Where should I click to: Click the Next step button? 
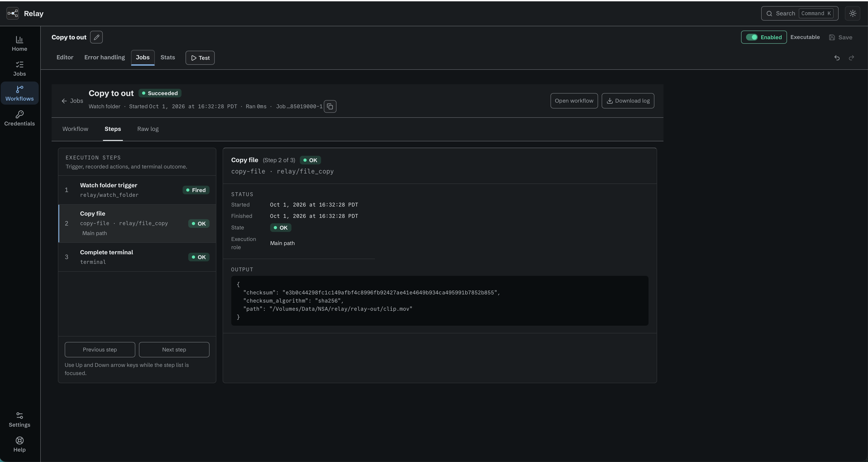point(174,350)
